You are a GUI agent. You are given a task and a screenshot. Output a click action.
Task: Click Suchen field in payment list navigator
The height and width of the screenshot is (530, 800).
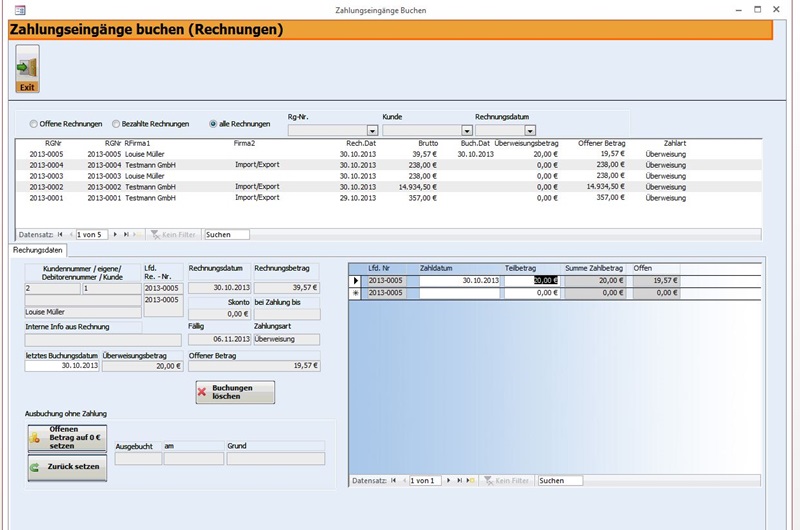(560, 481)
